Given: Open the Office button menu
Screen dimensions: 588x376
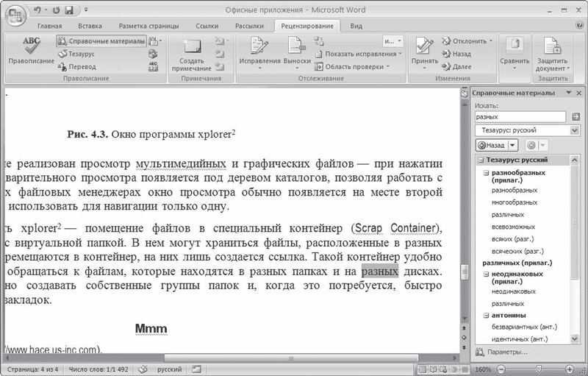Looking at the screenshot, I should (15, 15).
